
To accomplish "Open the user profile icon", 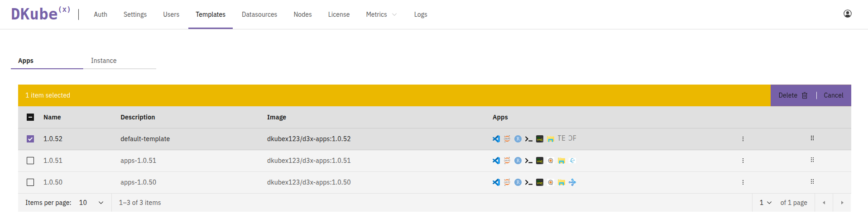I will click(847, 14).
